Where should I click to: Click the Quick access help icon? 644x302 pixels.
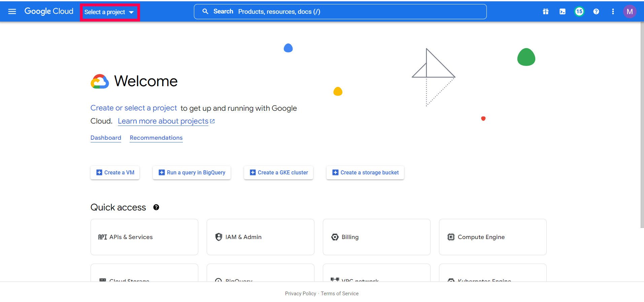[156, 207]
